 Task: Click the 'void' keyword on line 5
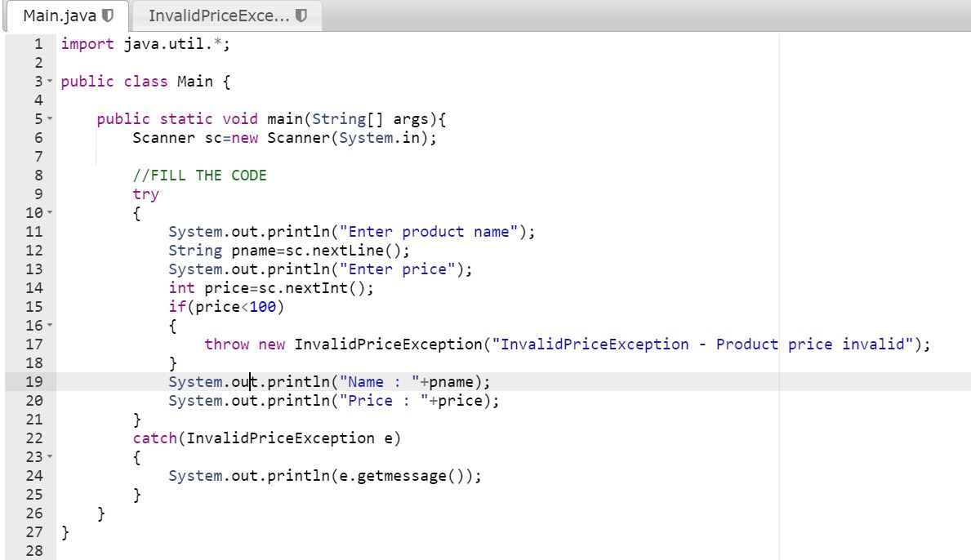pos(240,119)
